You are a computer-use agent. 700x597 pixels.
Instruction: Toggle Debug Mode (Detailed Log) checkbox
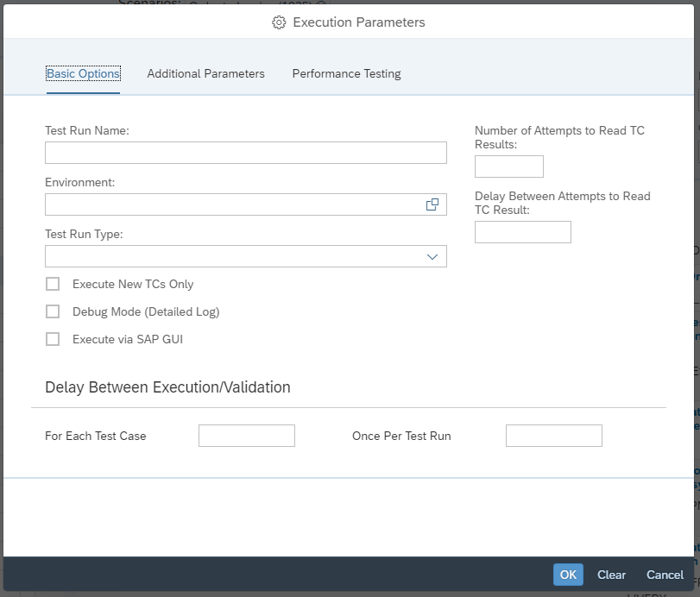coord(53,311)
